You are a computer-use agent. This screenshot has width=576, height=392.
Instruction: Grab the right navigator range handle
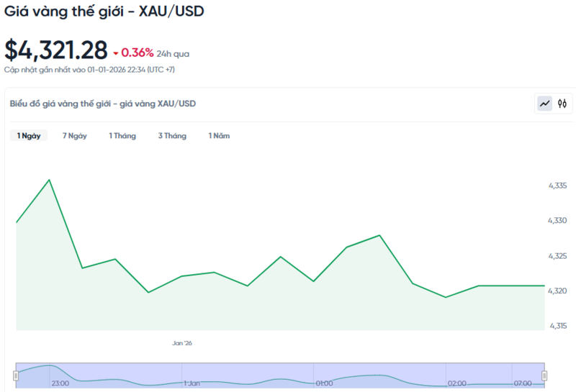pyautogui.click(x=544, y=375)
